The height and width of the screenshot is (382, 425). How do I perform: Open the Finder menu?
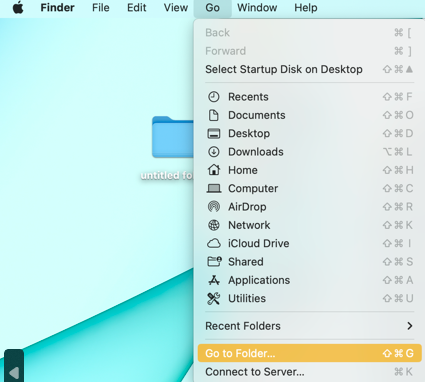tap(57, 7)
